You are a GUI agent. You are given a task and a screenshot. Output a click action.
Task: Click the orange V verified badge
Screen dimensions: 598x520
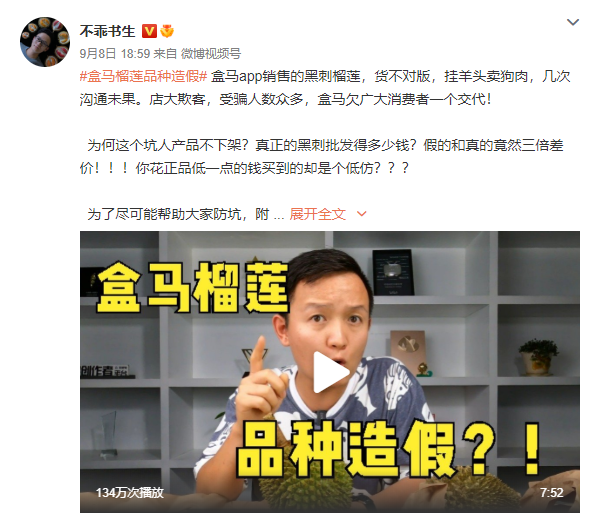coord(149,31)
